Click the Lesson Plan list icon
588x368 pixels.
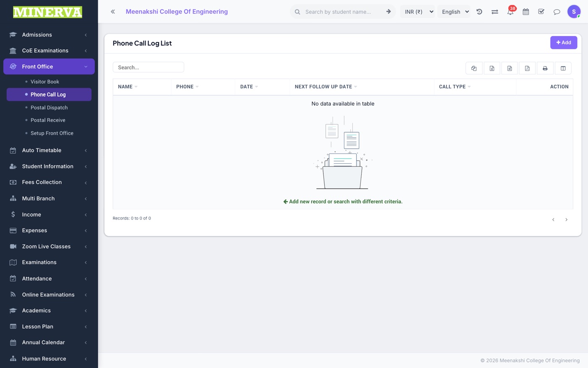13,327
